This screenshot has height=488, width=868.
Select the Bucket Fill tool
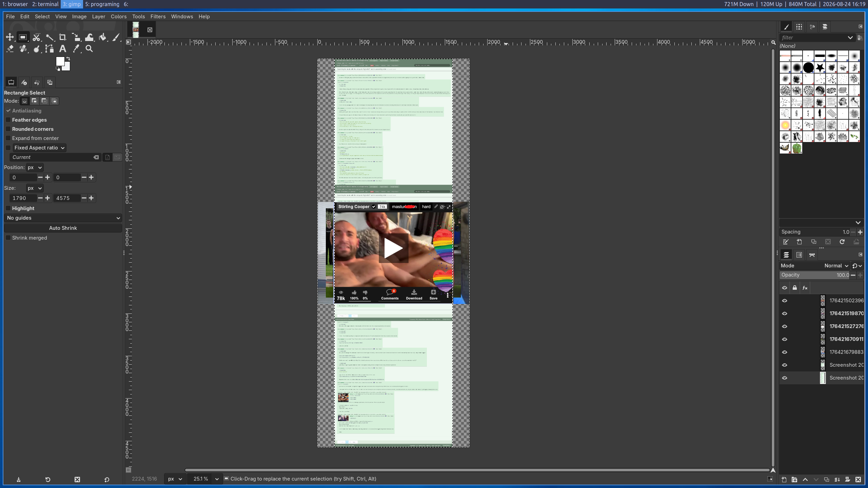tap(102, 37)
